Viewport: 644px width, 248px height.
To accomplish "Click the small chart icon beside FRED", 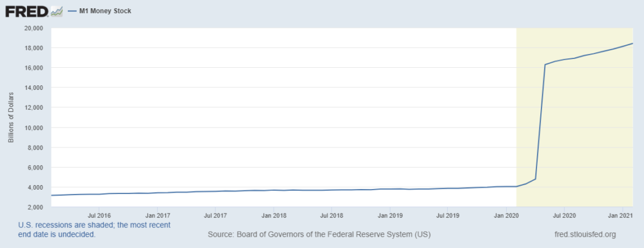I will (56, 12).
